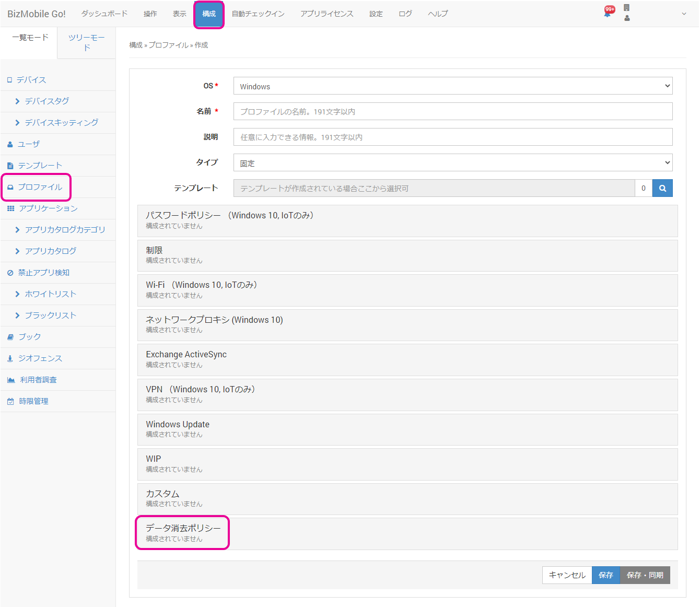Viewport: 700px width, 607px height.
Task: Switch to ツリーモード tab
Action: (x=87, y=42)
